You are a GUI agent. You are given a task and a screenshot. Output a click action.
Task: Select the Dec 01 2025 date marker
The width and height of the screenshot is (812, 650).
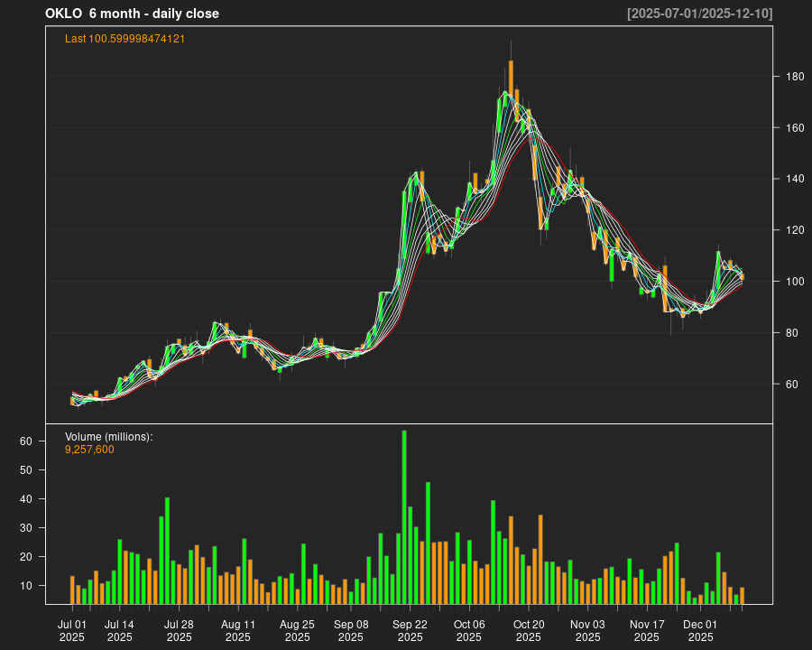[700, 630]
